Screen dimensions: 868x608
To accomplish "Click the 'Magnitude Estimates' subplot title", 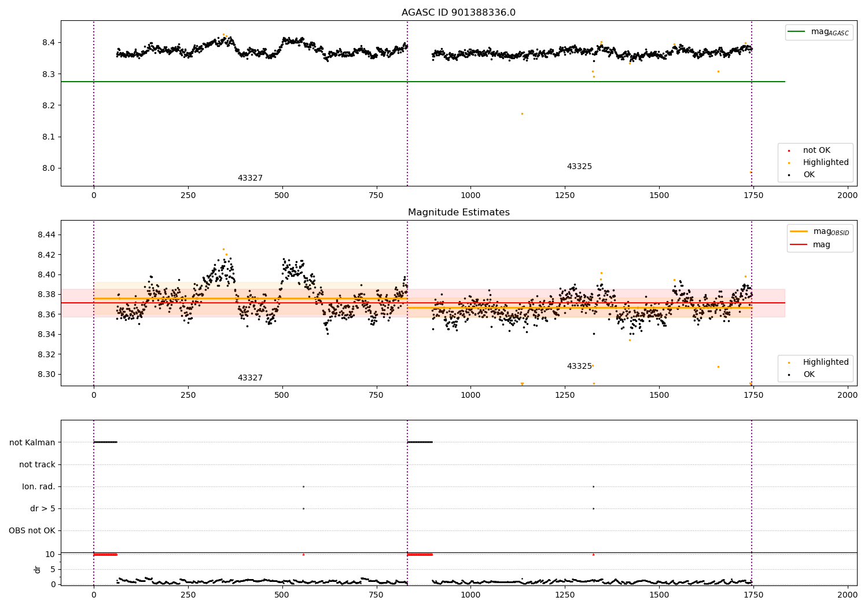I will 459,213.
